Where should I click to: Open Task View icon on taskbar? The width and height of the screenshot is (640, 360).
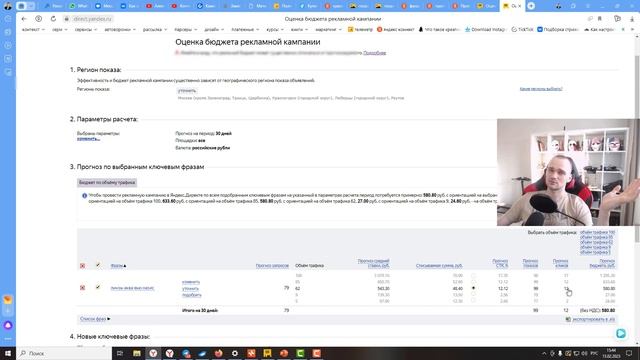120,353
